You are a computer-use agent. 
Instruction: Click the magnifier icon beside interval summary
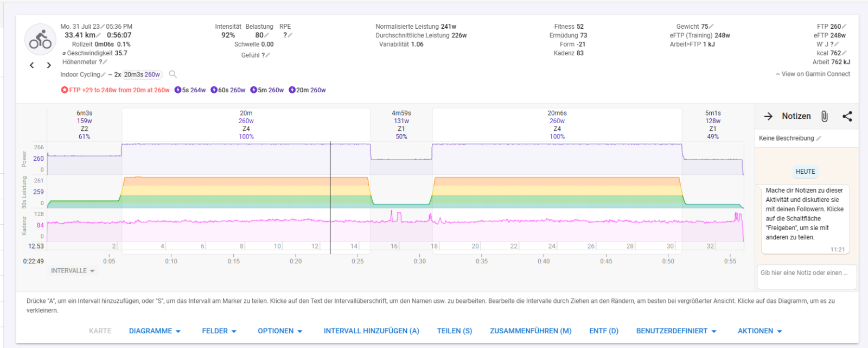tap(173, 74)
